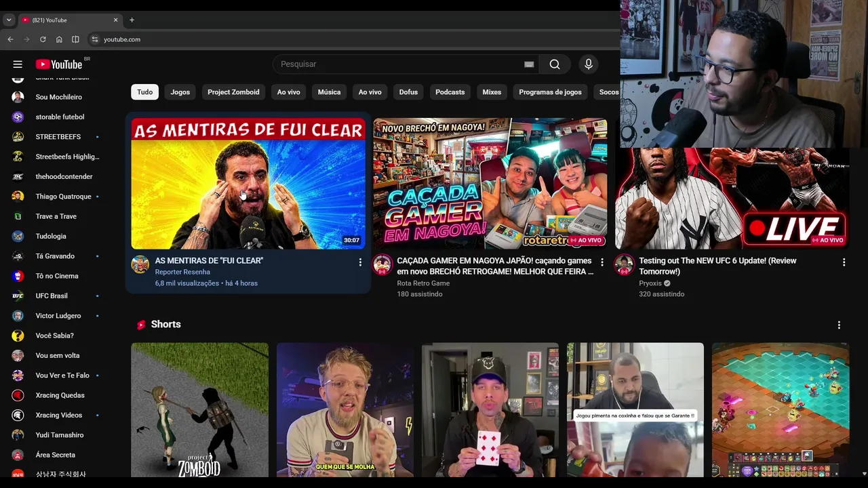Open more options for UFC 6 Update video

point(844,262)
